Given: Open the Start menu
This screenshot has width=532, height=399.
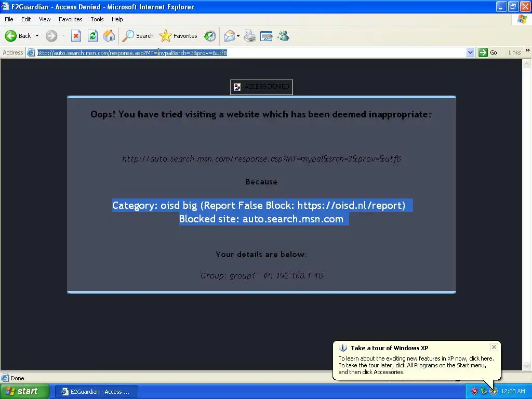Looking at the screenshot, I should 24,392.
